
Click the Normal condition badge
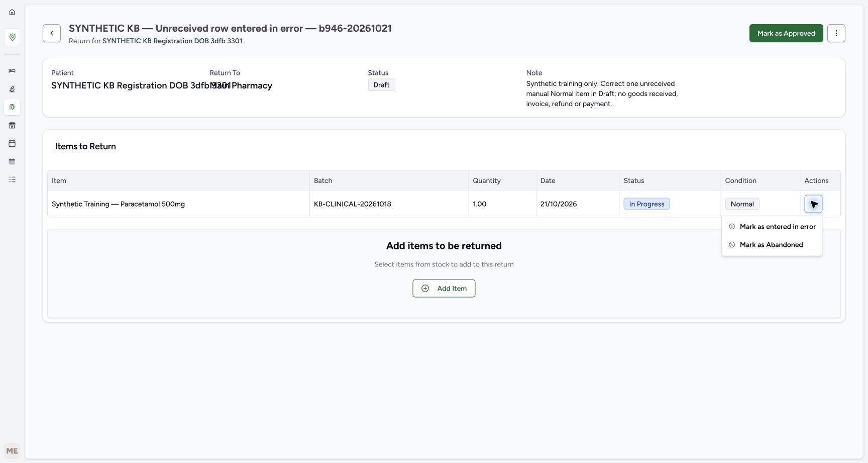click(x=742, y=204)
